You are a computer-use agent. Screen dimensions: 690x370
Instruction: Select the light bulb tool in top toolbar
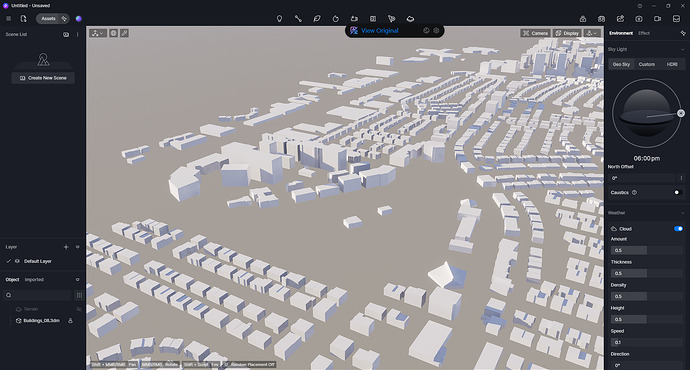point(279,18)
